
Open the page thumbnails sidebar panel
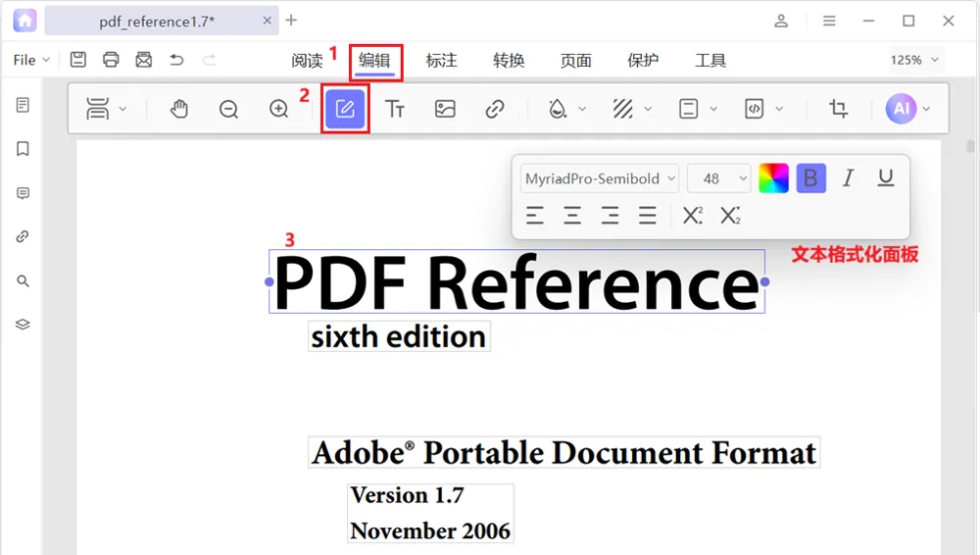(x=23, y=105)
